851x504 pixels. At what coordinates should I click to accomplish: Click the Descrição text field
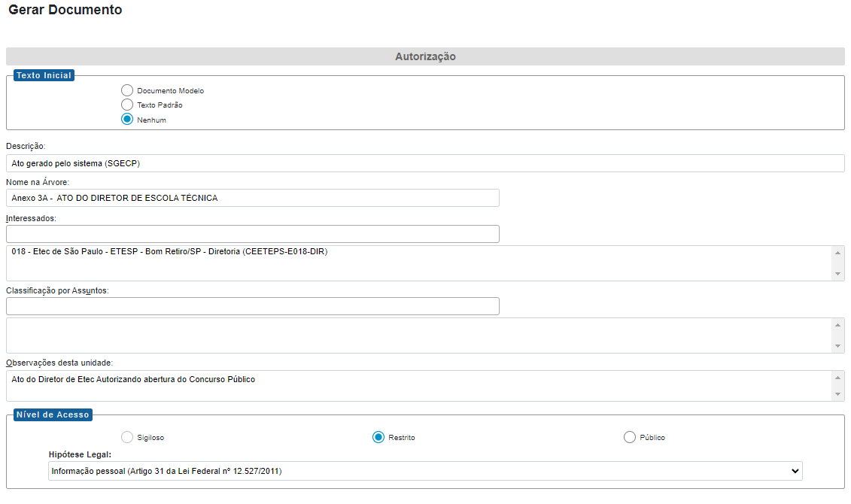coord(425,163)
